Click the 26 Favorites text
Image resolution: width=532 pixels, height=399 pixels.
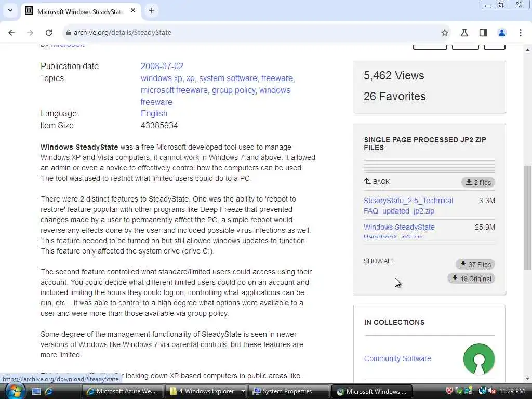pos(395,96)
